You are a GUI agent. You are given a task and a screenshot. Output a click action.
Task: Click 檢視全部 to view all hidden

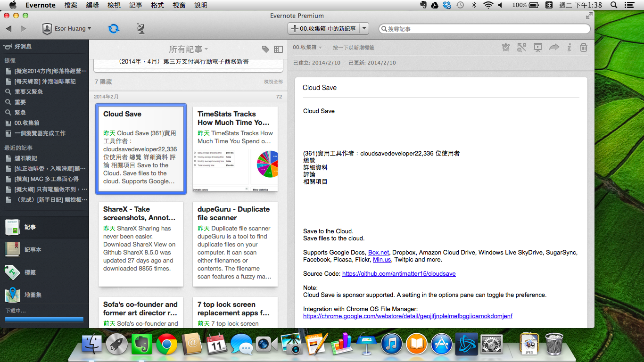273,82
